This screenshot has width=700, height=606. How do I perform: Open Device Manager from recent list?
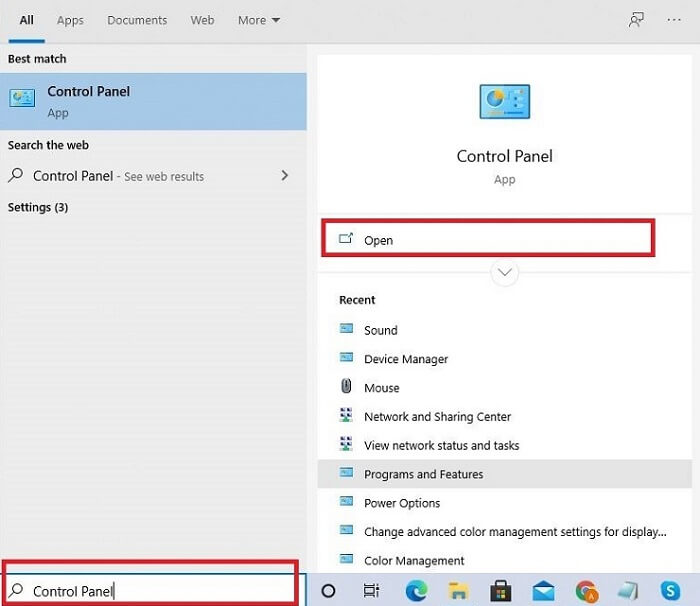click(x=406, y=359)
